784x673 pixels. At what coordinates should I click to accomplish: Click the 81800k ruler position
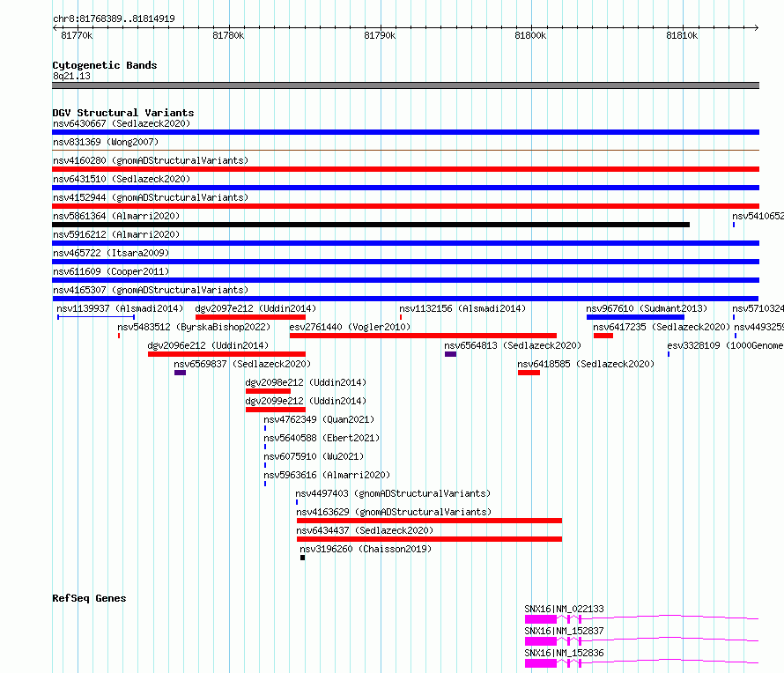point(530,35)
